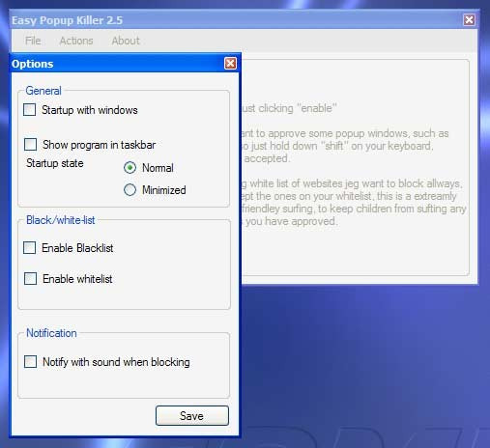
Task: Click the Black/white-list group label
Action: [x=61, y=220]
